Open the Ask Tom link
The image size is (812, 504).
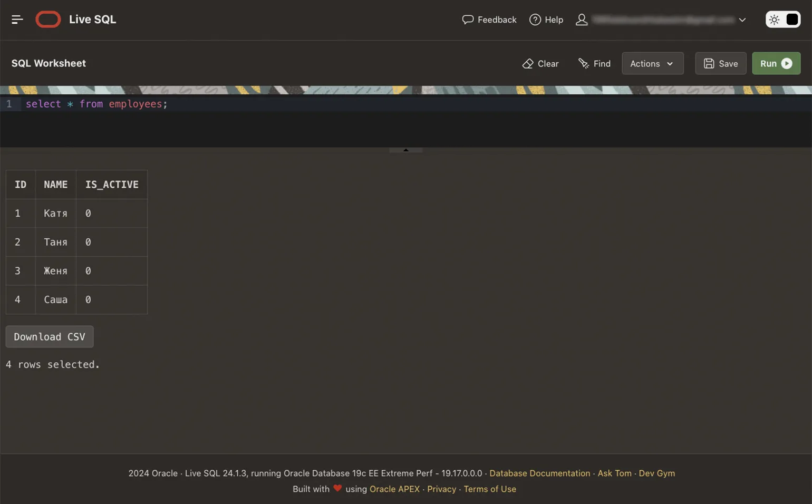614,473
